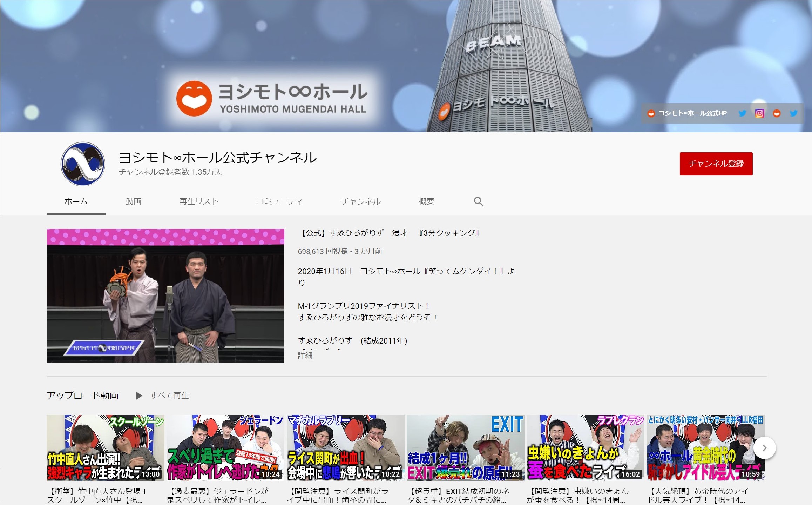Open the 再生リスト tab
Screen dimensions: 812x505
tap(199, 201)
